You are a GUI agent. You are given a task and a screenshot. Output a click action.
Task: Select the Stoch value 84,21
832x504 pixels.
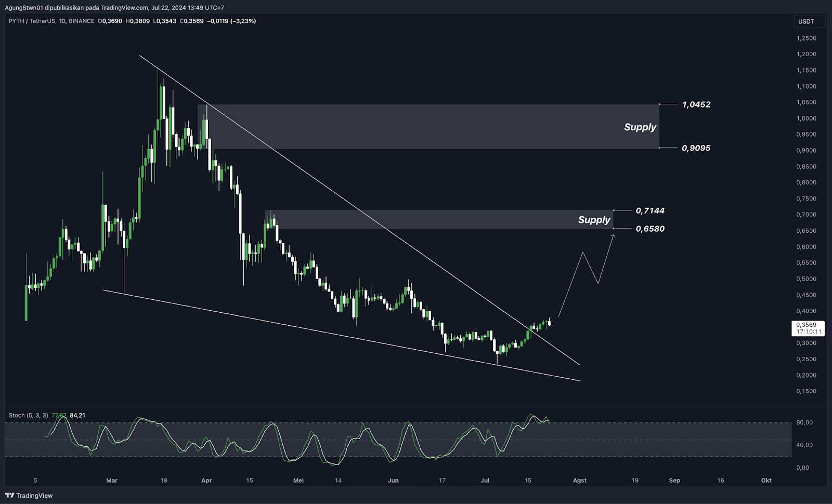click(x=77, y=415)
